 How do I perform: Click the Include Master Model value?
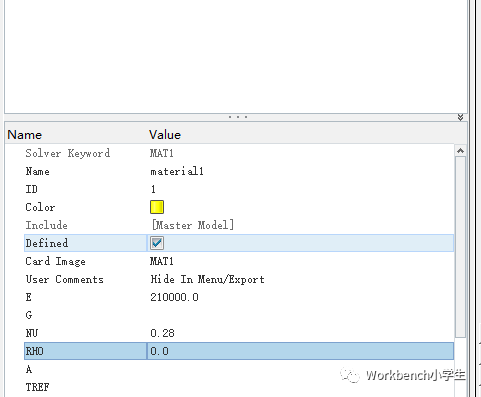pyautogui.click(x=193, y=225)
